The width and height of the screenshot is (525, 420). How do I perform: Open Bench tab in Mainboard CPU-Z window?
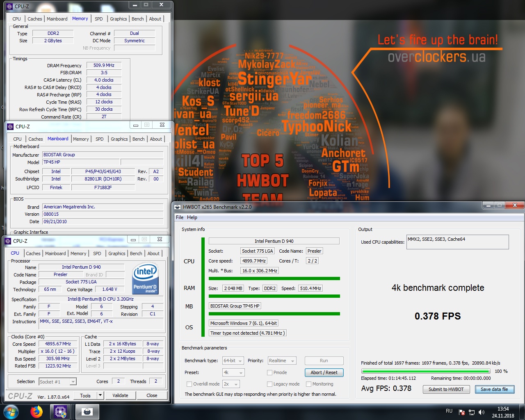pyautogui.click(x=139, y=139)
